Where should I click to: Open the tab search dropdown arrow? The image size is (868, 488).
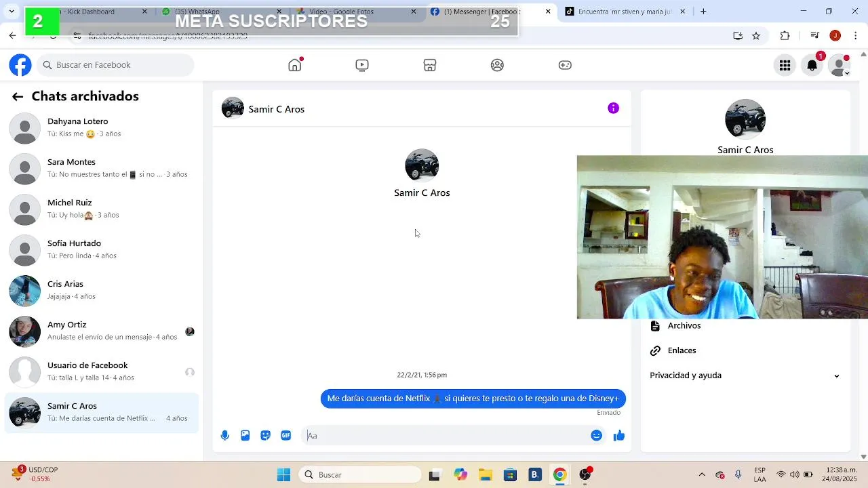pyautogui.click(x=12, y=12)
